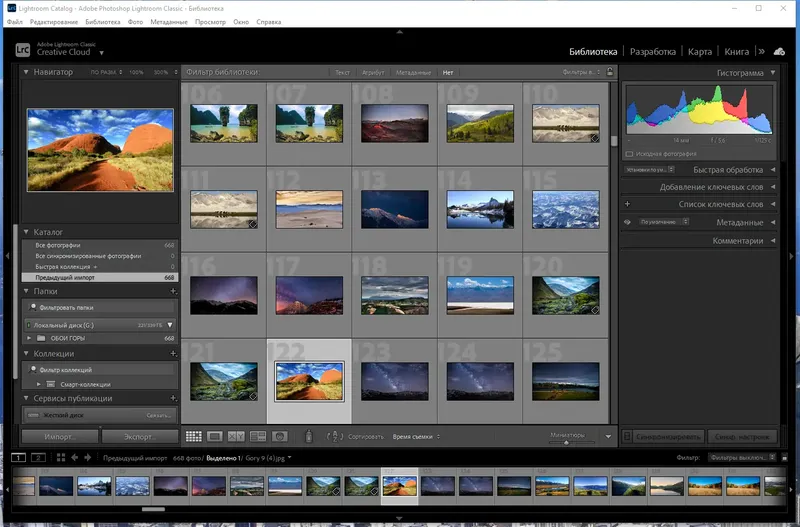
Task: Open the Время съемки sort dropdown
Action: coord(415,437)
